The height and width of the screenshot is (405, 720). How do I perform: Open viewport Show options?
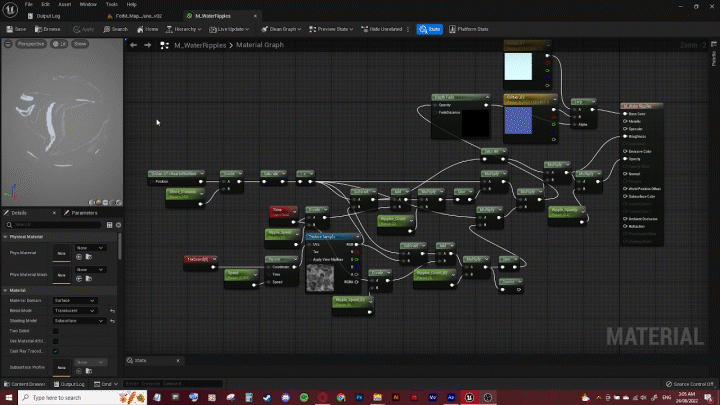(80, 44)
